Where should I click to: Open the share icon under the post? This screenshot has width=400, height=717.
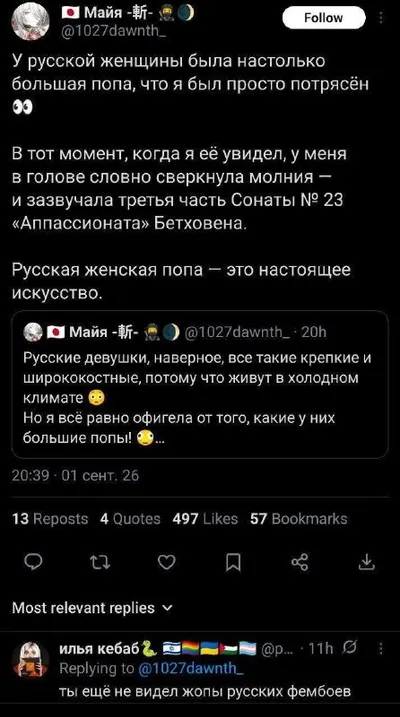pyautogui.click(x=299, y=562)
